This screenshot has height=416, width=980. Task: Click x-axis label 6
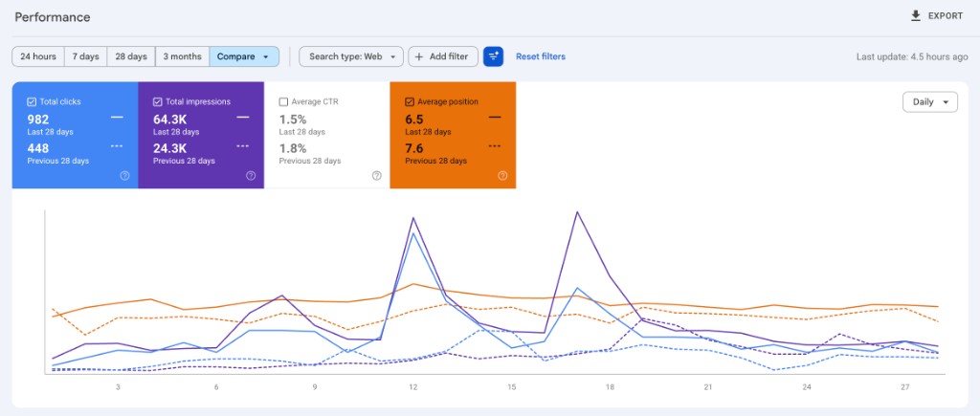coord(216,387)
